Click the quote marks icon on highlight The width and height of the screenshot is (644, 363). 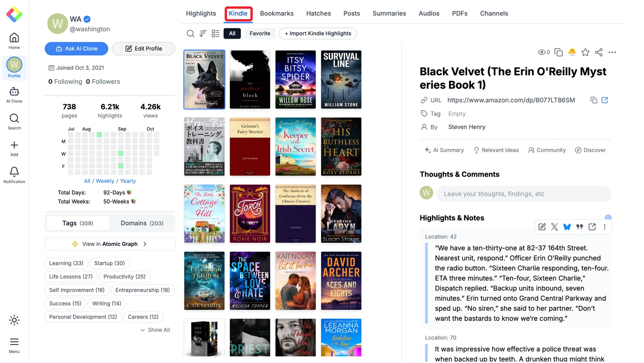(580, 227)
